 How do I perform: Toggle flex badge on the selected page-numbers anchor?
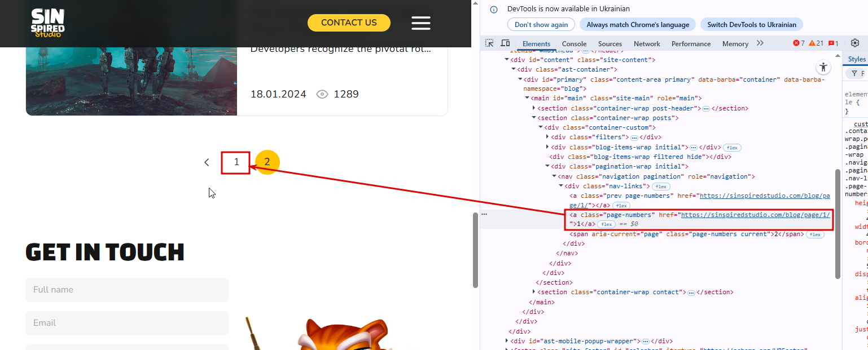click(606, 224)
